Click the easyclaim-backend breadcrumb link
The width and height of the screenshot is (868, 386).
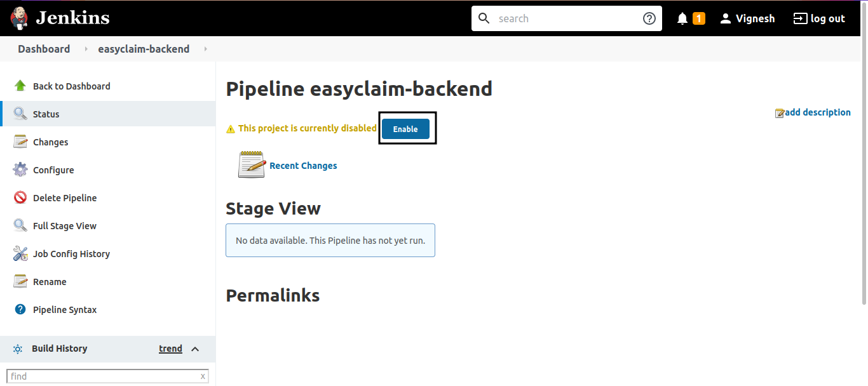tap(144, 49)
